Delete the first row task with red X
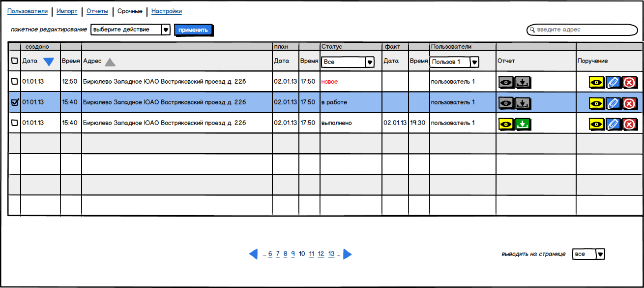 click(629, 82)
